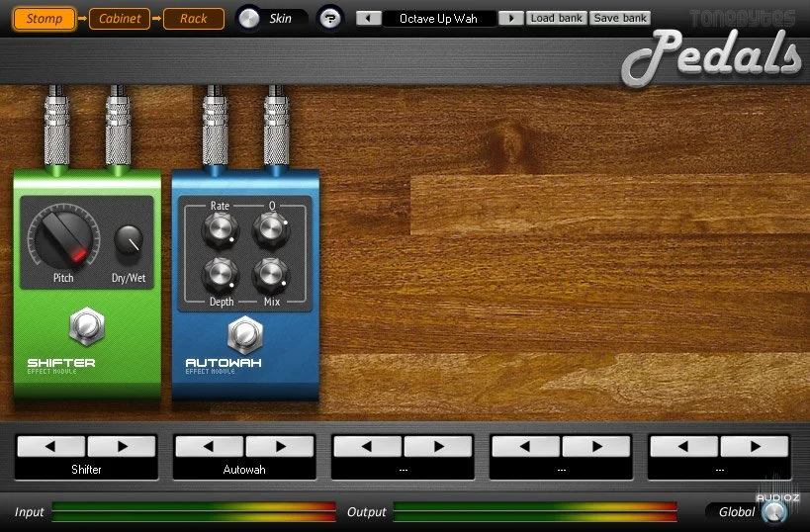Adjust the Autowah Rate knob
This screenshot has height=532, width=810.
(221, 229)
